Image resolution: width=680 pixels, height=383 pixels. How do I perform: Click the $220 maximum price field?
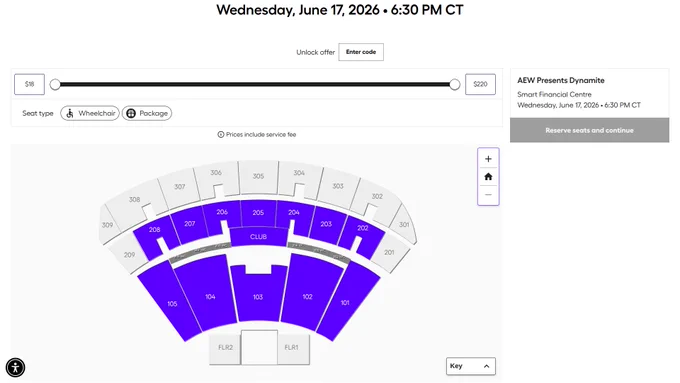[x=480, y=84]
